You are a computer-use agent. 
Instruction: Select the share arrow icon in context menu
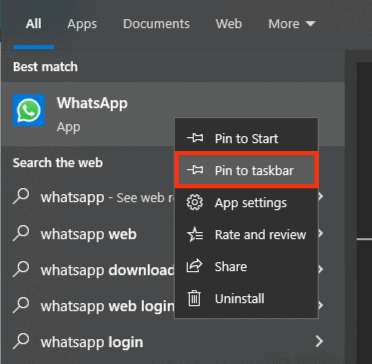[195, 266]
